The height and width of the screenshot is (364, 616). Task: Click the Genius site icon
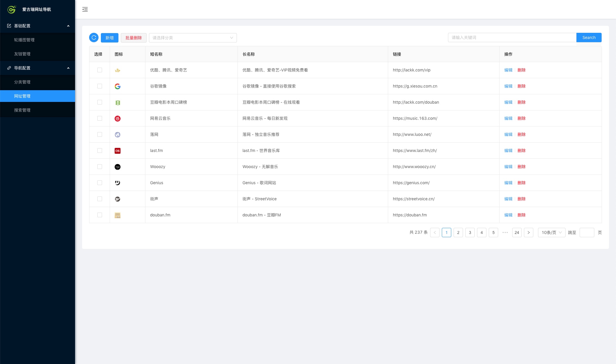click(118, 183)
